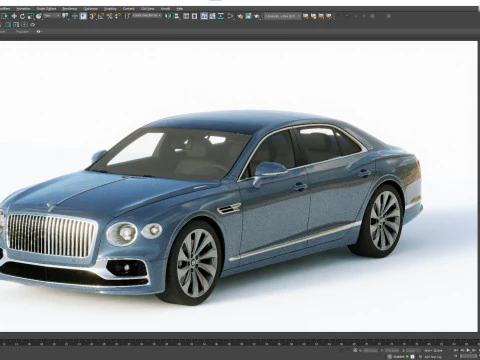The width and height of the screenshot is (480, 360).
Task: Select the Select and Rotate tool
Action: [x=22, y=16]
